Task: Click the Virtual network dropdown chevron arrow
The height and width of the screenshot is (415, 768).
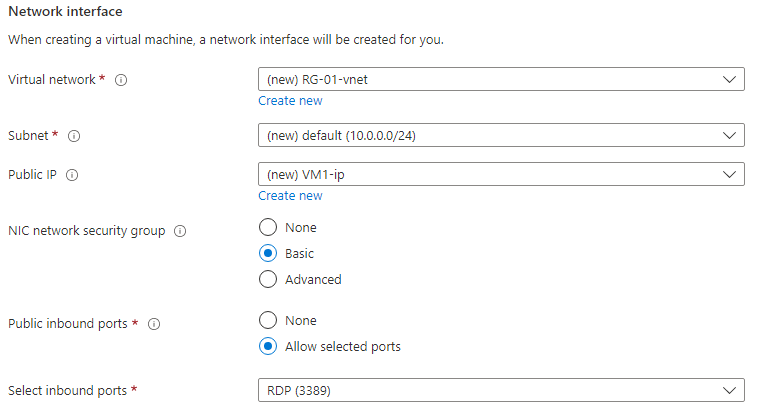Action: click(729, 80)
